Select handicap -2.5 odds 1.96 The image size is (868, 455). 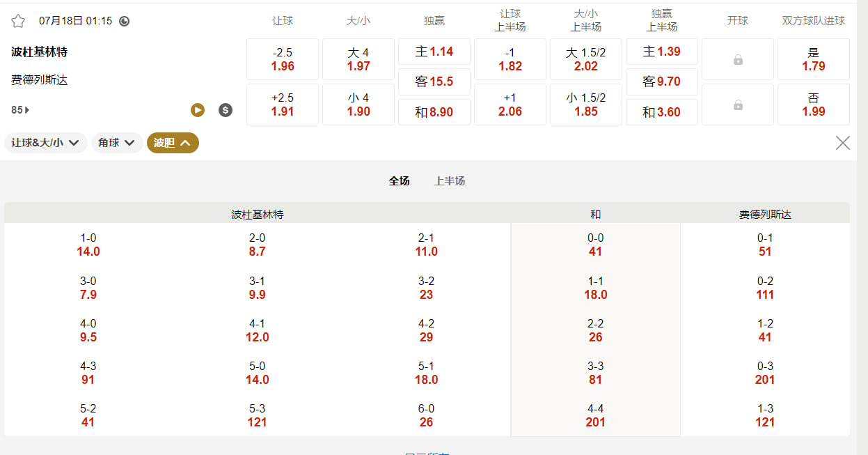point(283,59)
